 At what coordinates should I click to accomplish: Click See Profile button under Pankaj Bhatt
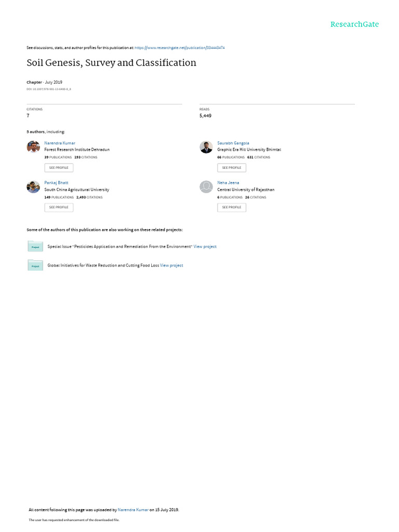59,207
